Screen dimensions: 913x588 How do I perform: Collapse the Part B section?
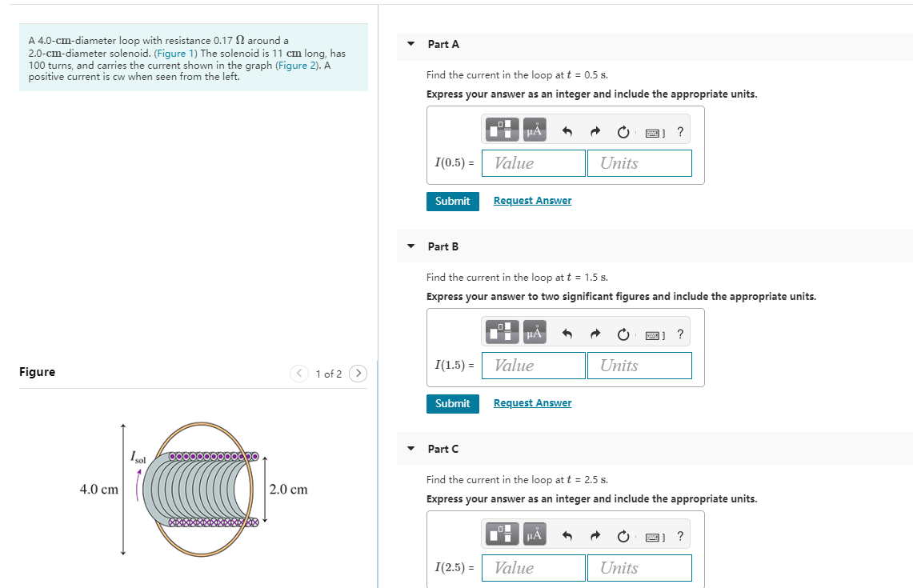[x=410, y=246]
